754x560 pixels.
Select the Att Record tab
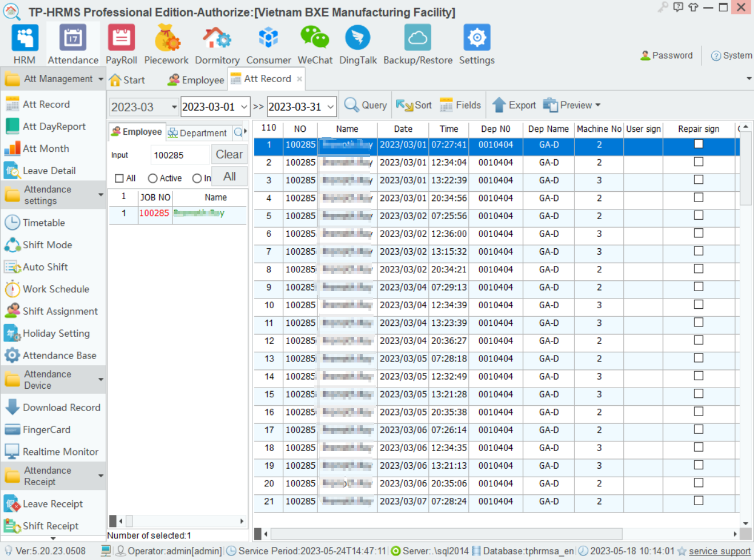[x=267, y=79]
